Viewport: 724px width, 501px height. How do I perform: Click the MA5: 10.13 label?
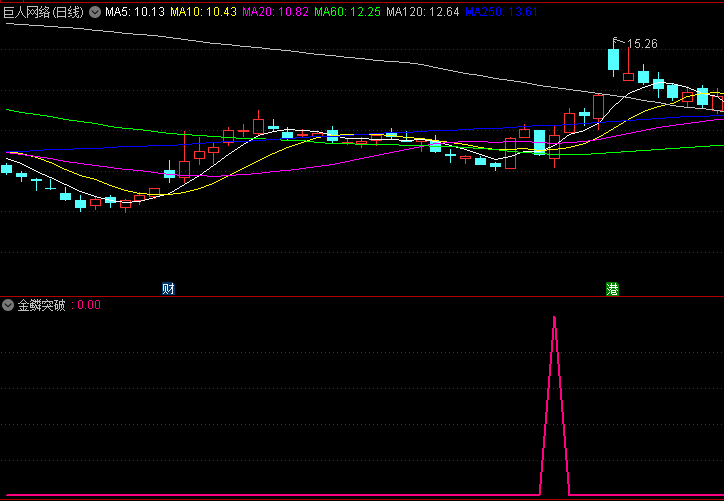pos(135,12)
